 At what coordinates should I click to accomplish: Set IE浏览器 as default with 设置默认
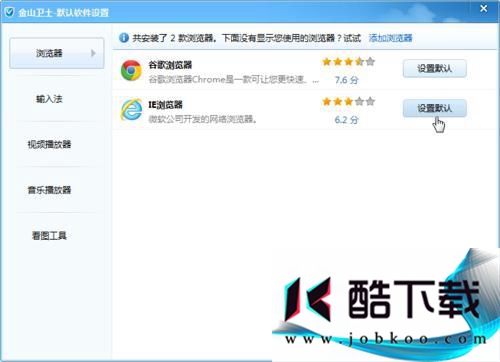[x=435, y=108]
